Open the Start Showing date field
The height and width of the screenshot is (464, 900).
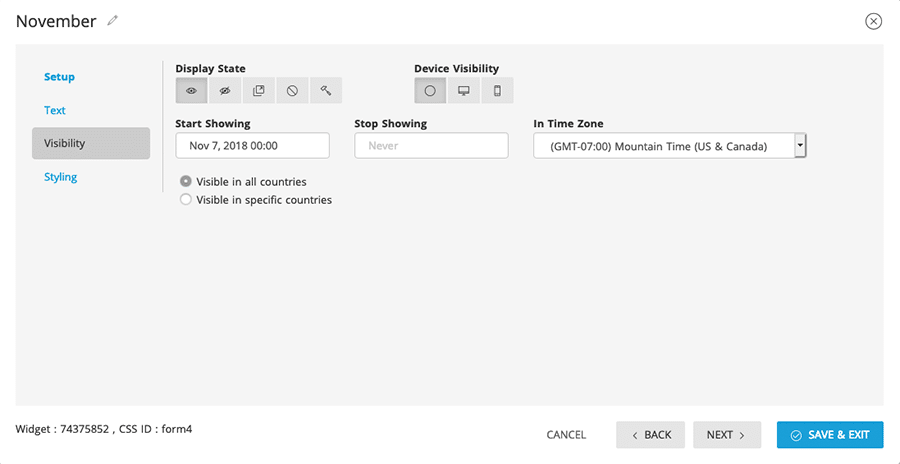point(253,146)
